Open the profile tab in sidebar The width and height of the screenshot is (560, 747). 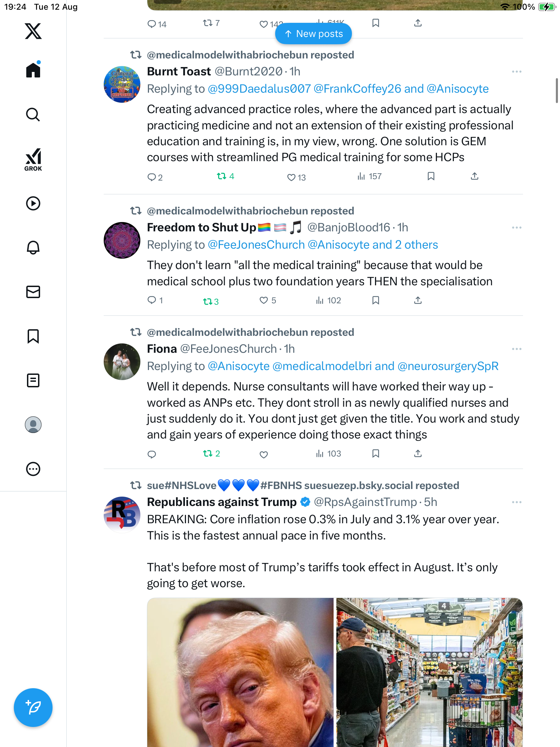(x=33, y=424)
